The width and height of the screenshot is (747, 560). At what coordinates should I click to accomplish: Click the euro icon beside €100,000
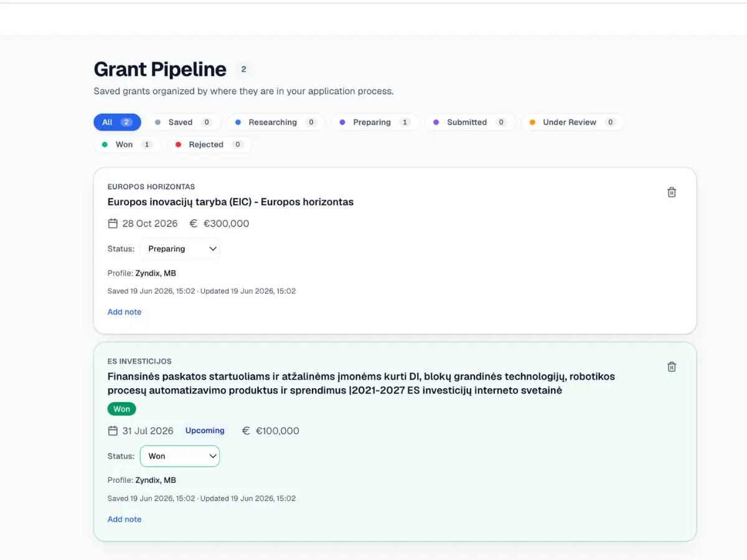tap(246, 431)
